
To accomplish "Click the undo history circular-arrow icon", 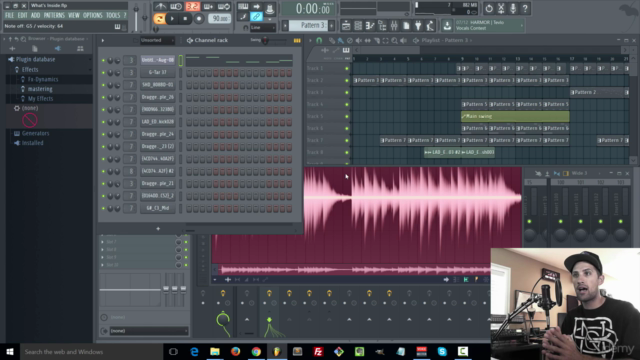I will point(489,8).
